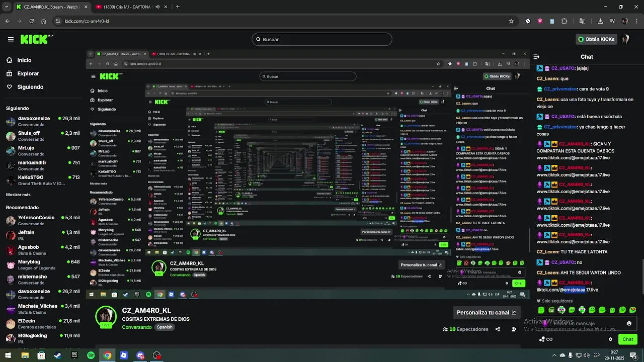Open Roblox from the taskbar
Image resolution: width=644 pixels, height=362 pixels.
tap(124, 355)
